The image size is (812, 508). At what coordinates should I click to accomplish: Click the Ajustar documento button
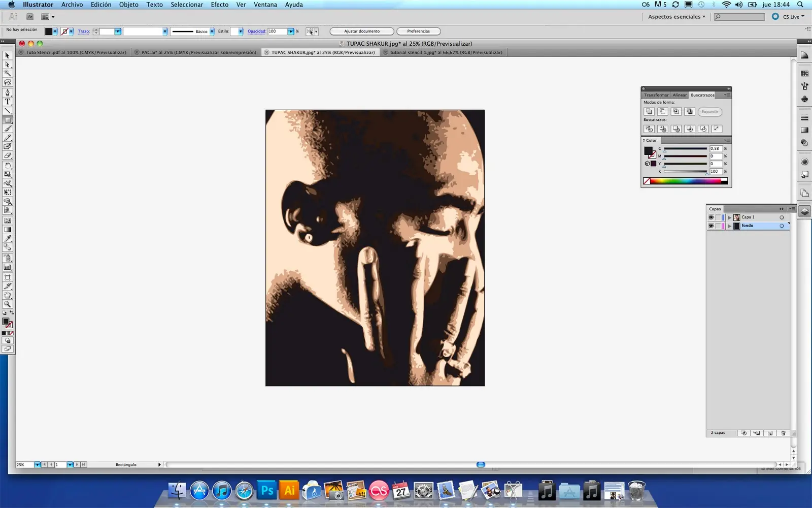click(362, 31)
